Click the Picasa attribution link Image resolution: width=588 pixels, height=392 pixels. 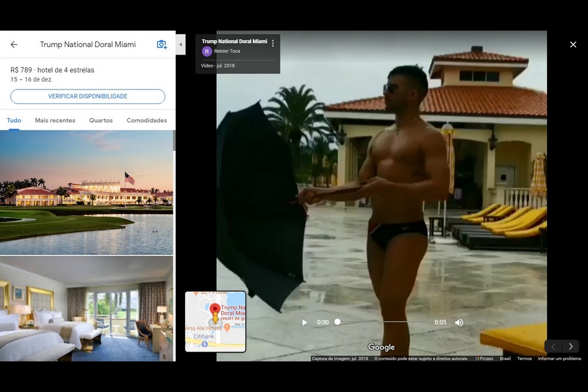pos(484,358)
